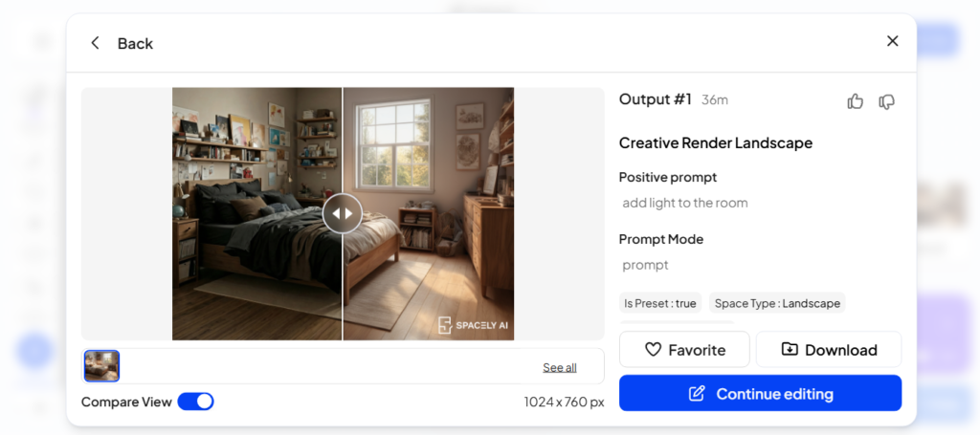
Task: Click the Is Preset : true tag
Action: pos(660,303)
